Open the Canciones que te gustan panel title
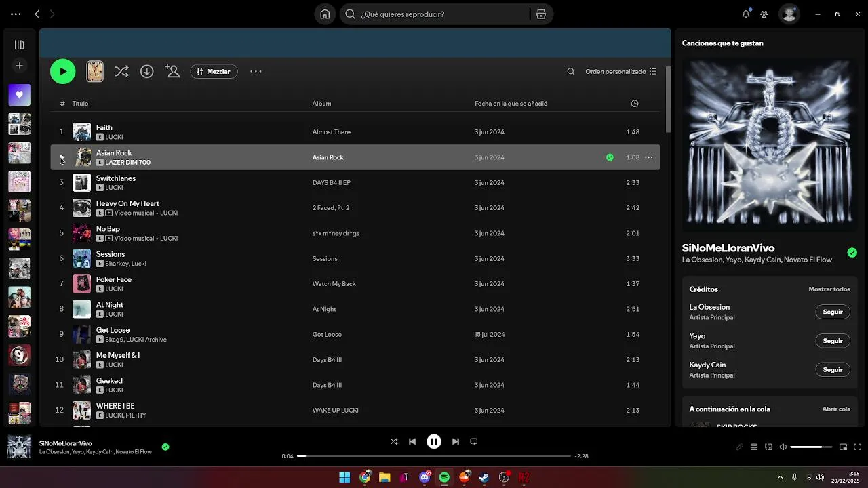 tap(723, 43)
